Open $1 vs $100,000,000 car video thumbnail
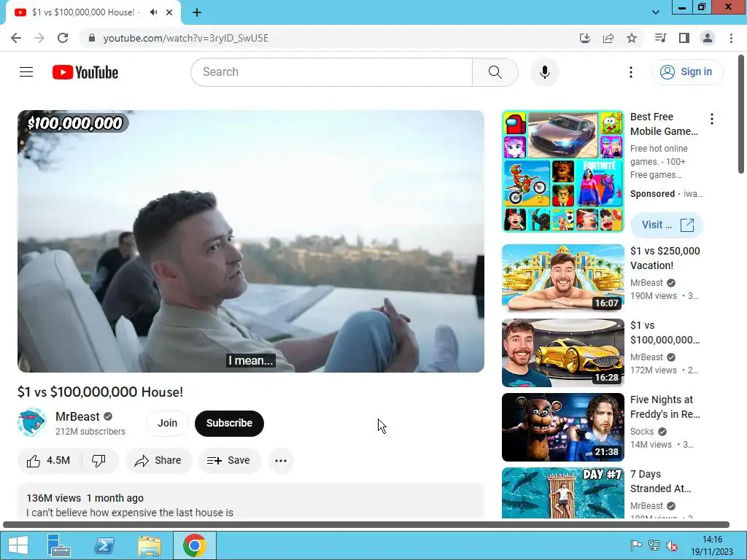 [x=562, y=353]
